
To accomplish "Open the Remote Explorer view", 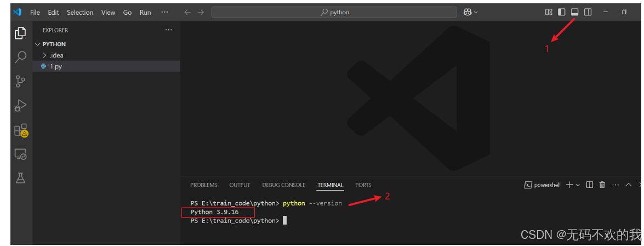I will pos(20,154).
